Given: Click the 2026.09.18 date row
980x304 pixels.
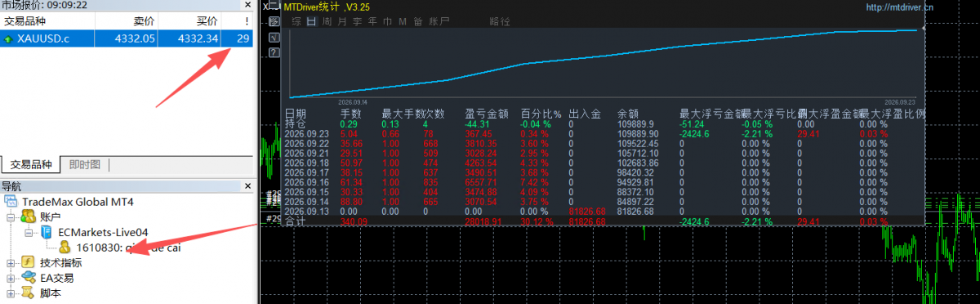Looking at the screenshot, I should [x=306, y=163].
